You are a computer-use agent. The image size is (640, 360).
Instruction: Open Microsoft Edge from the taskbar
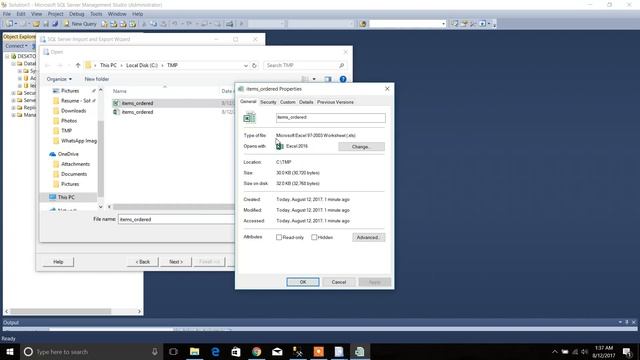[215, 351]
